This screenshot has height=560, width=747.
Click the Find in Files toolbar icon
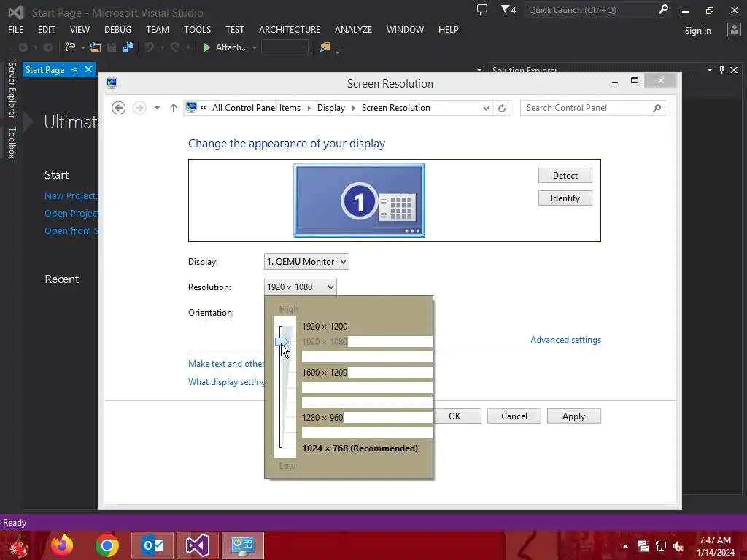(325, 47)
